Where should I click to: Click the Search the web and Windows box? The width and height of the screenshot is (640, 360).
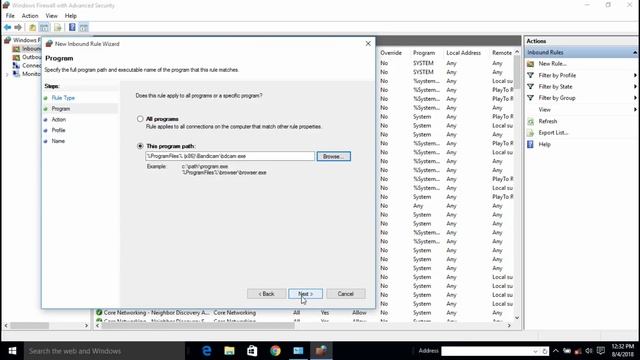click(x=104, y=351)
